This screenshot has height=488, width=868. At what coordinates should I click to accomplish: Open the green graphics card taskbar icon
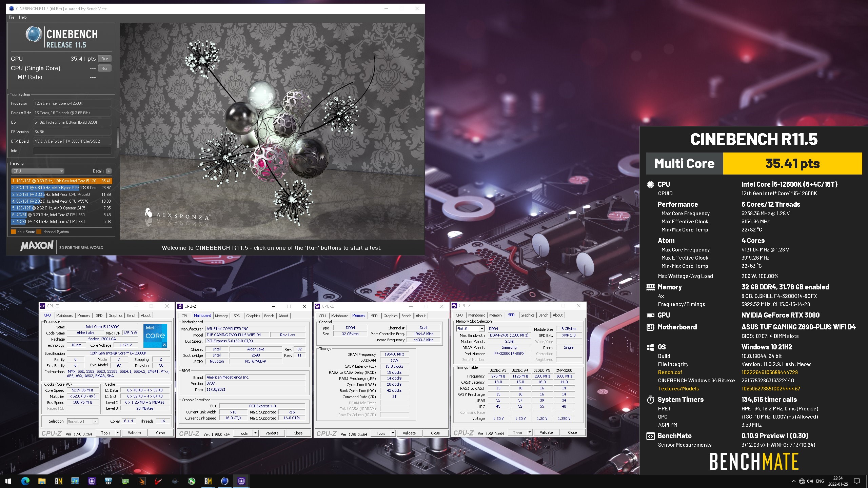tap(125, 481)
